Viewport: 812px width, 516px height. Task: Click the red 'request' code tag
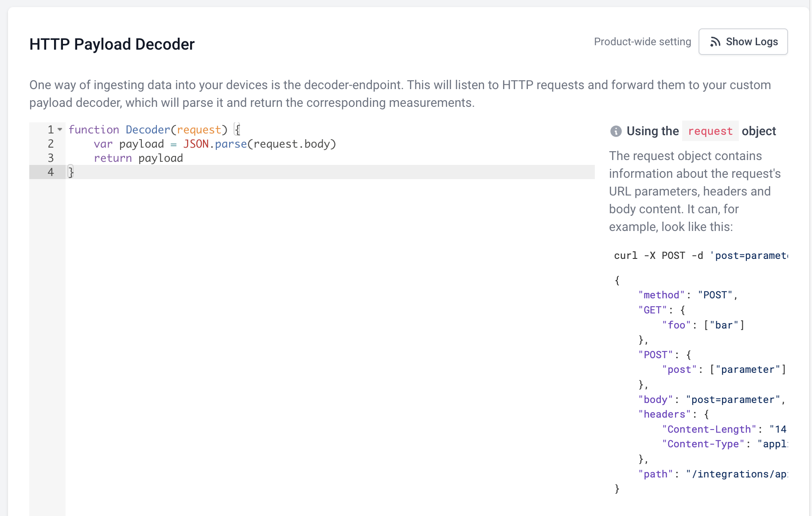tap(710, 131)
